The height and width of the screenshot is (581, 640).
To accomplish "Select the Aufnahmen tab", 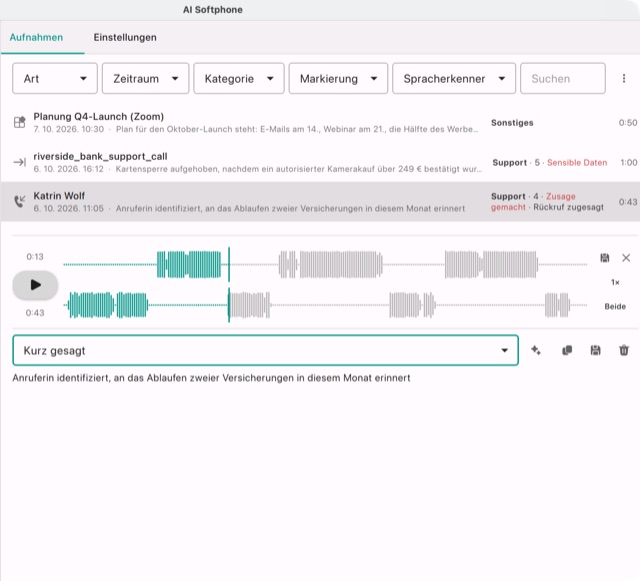I will (36, 37).
